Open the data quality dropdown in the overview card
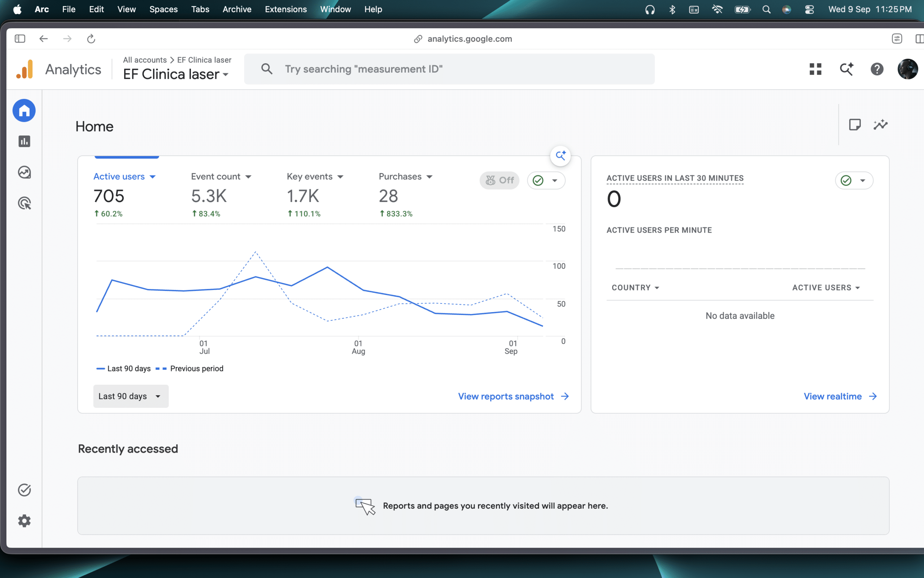This screenshot has height=578, width=924. coord(546,180)
